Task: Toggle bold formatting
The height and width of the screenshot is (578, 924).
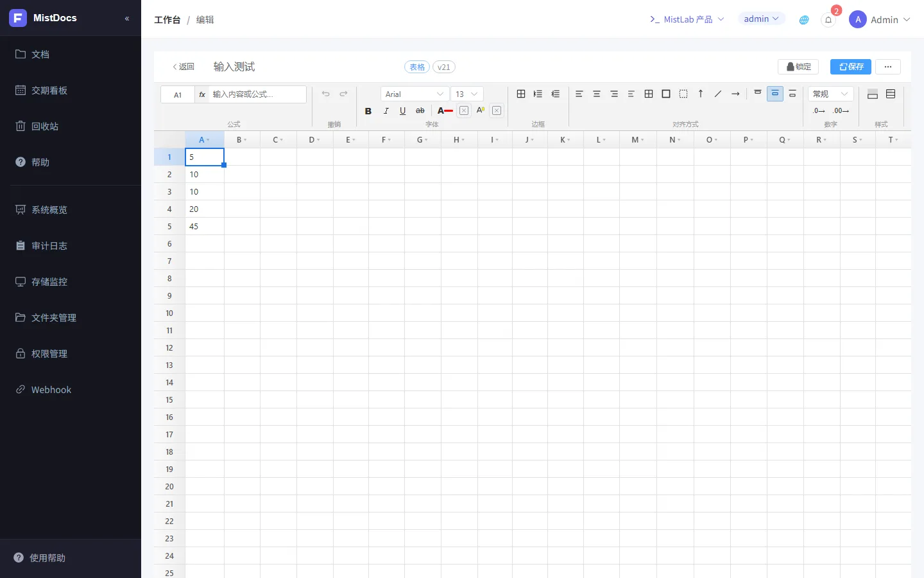Action: (x=368, y=111)
